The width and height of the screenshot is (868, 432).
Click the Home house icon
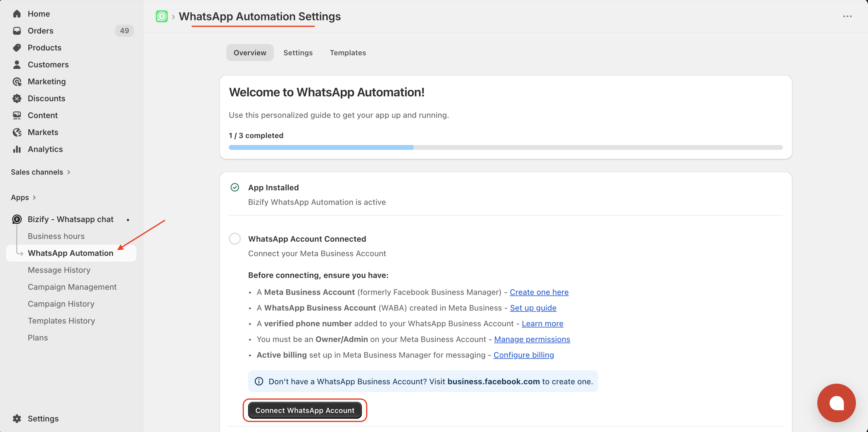[17, 14]
